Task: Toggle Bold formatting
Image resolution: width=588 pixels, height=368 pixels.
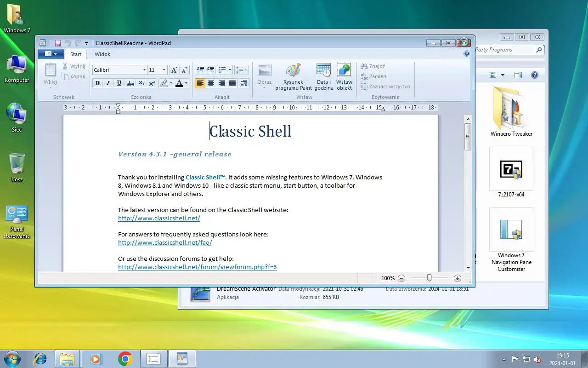Action: pyautogui.click(x=97, y=83)
